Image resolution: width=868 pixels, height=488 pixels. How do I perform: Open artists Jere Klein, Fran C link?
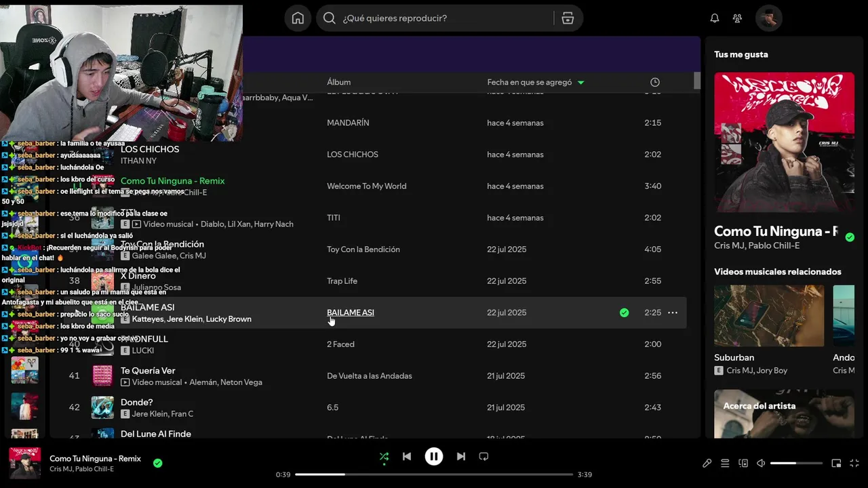click(x=163, y=414)
